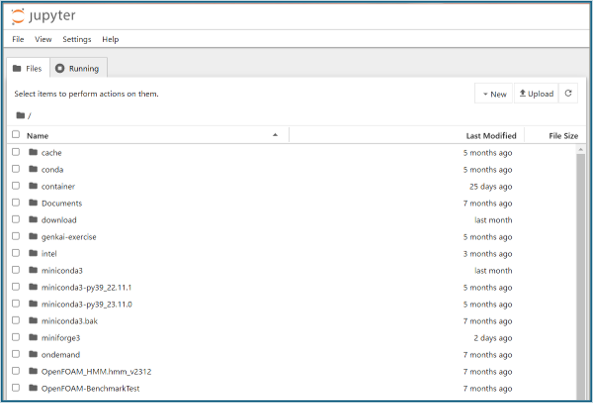The height and width of the screenshot is (403, 593).
Task: Click the miniforge3 folder icon
Action: click(x=33, y=337)
